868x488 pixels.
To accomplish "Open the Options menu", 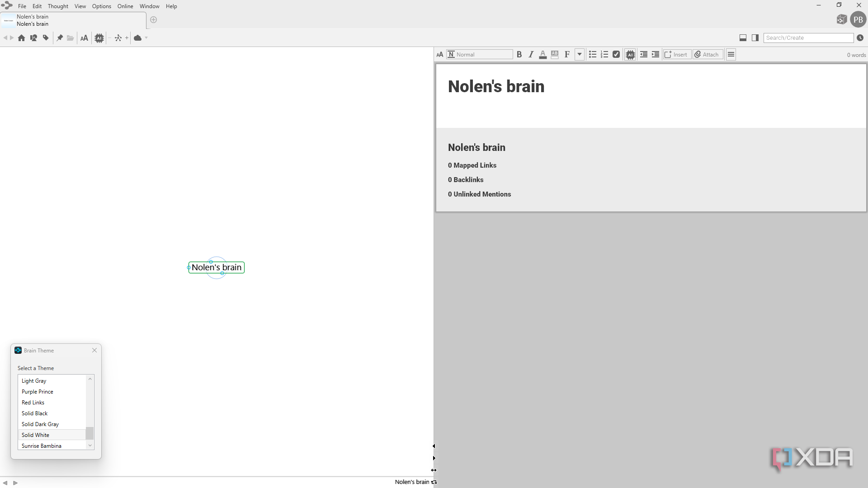I will pyautogui.click(x=102, y=6).
